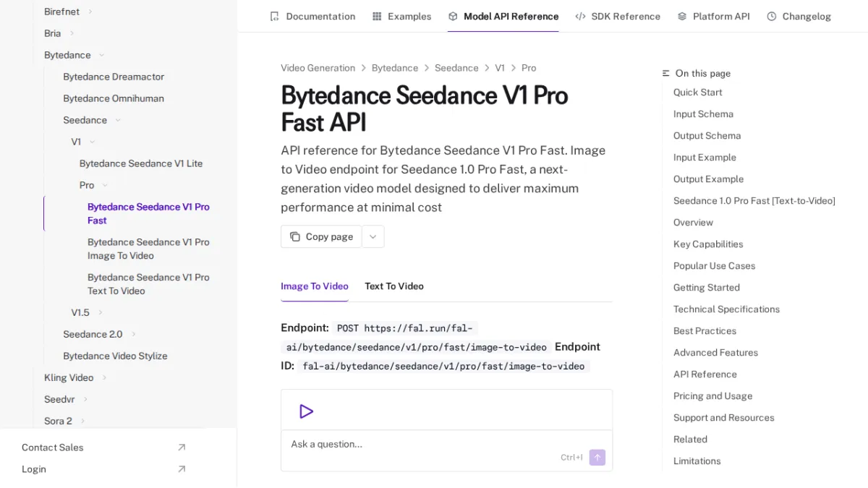Expand the V1.5 tree node

(101, 312)
